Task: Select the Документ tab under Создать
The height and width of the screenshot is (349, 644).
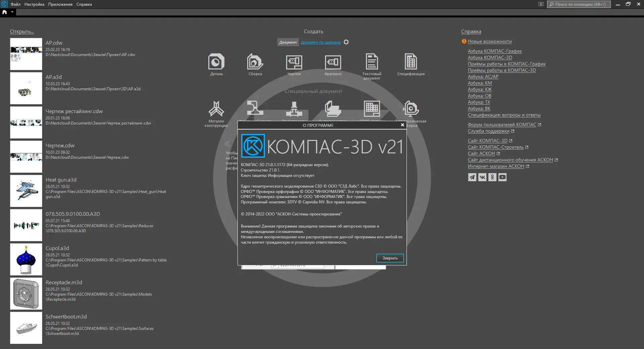Action: 288,42
